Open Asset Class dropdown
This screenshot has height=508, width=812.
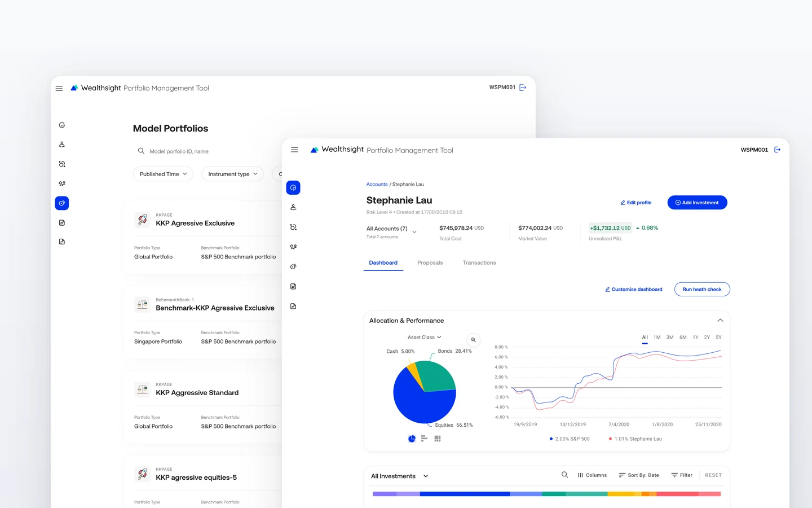click(425, 337)
